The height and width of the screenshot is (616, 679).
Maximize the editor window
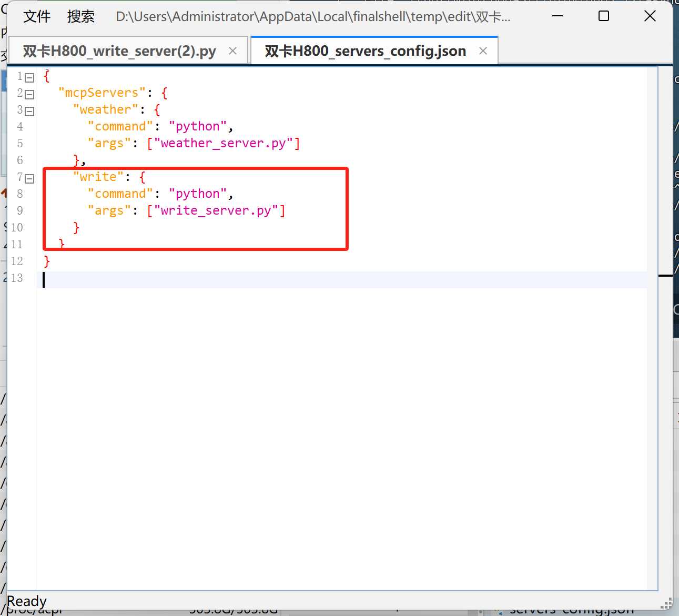click(x=604, y=16)
